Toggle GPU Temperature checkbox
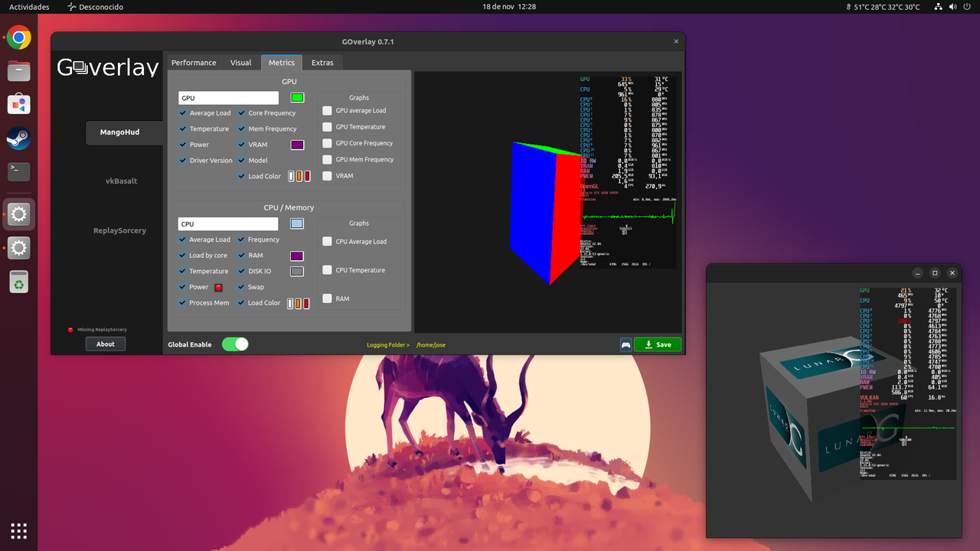The height and width of the screenshot is (551, 980). (x=183, y=129)
